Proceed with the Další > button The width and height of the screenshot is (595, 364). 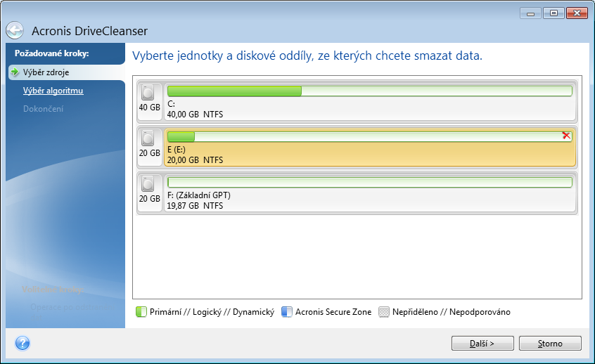pyautogui.click(x=482, y=344)
